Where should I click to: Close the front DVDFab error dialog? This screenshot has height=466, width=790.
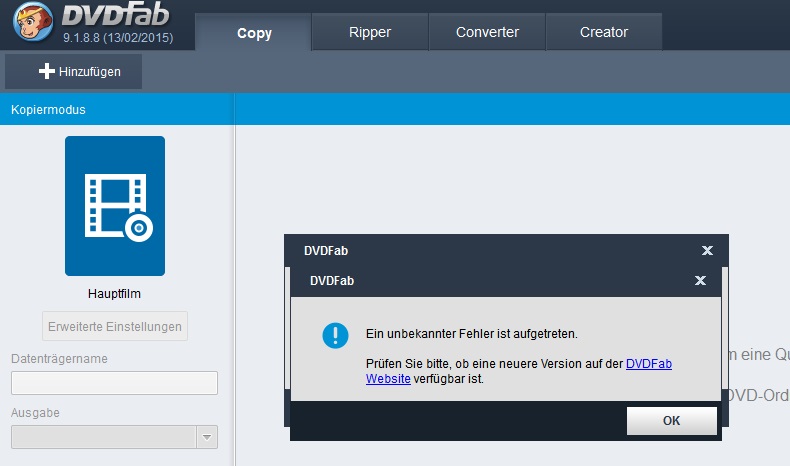[700, 281]
